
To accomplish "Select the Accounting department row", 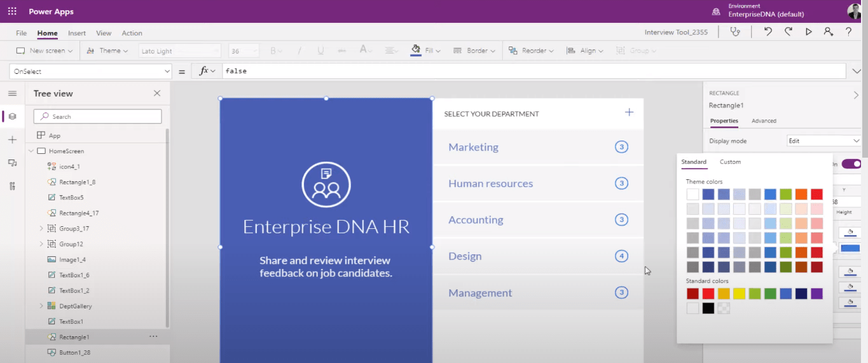I will point(538,219).
